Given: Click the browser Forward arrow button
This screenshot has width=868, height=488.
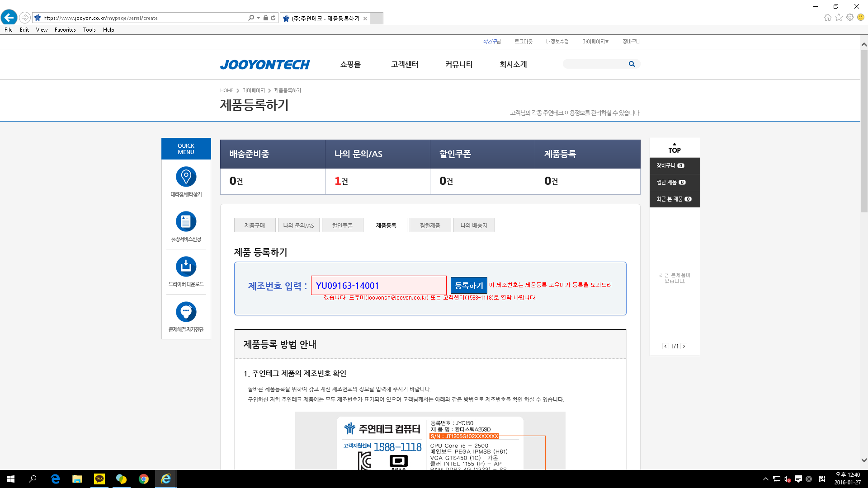Looking at the screenshot, I should click(x=25, y=18).
